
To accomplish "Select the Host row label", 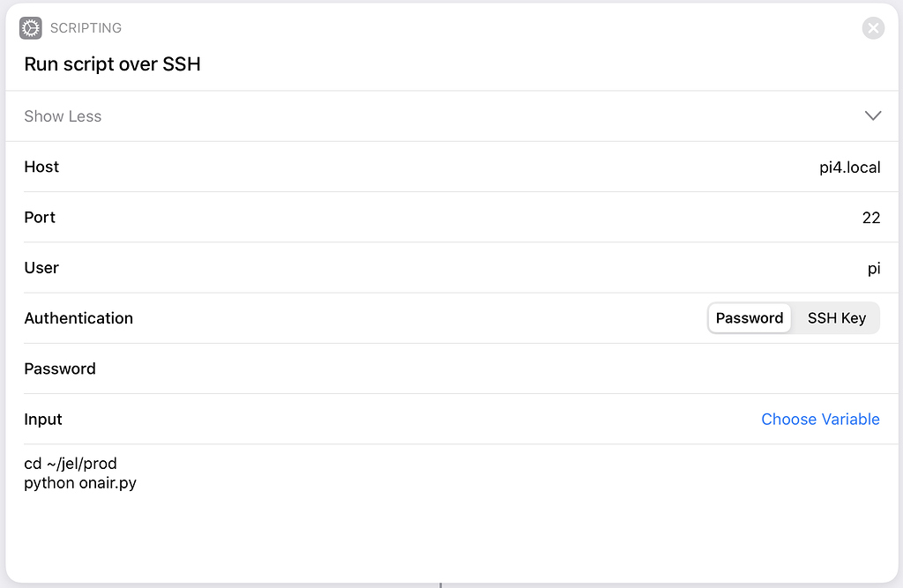I will coord(41,167).
